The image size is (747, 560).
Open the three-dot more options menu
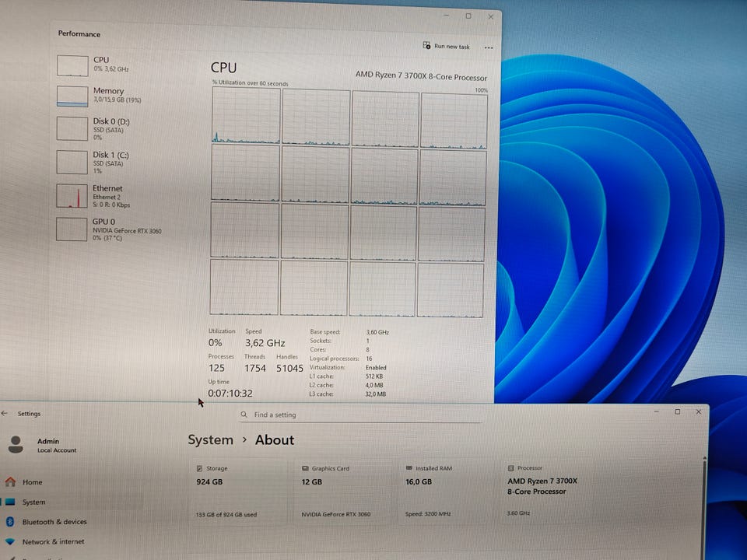tap(489, 47)
